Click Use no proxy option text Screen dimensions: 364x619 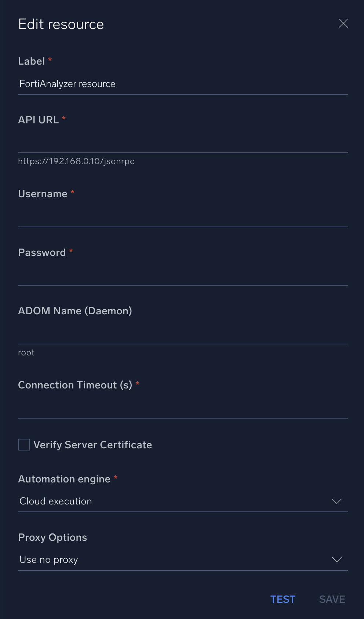(48, 560)
